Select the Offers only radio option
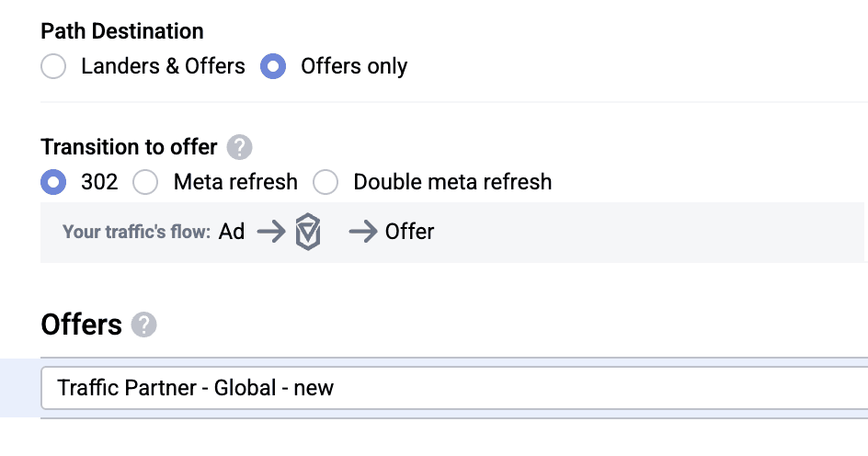The image size is (868, 456). coord(274,67)
